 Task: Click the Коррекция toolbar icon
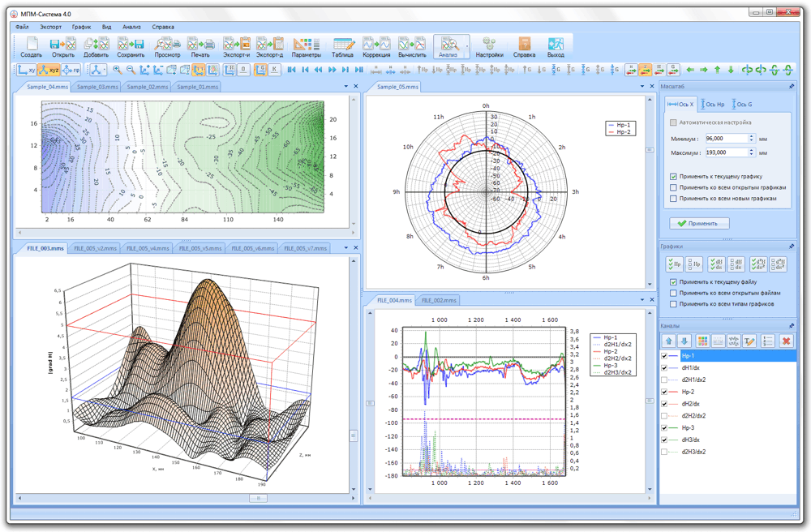point(375,46)
